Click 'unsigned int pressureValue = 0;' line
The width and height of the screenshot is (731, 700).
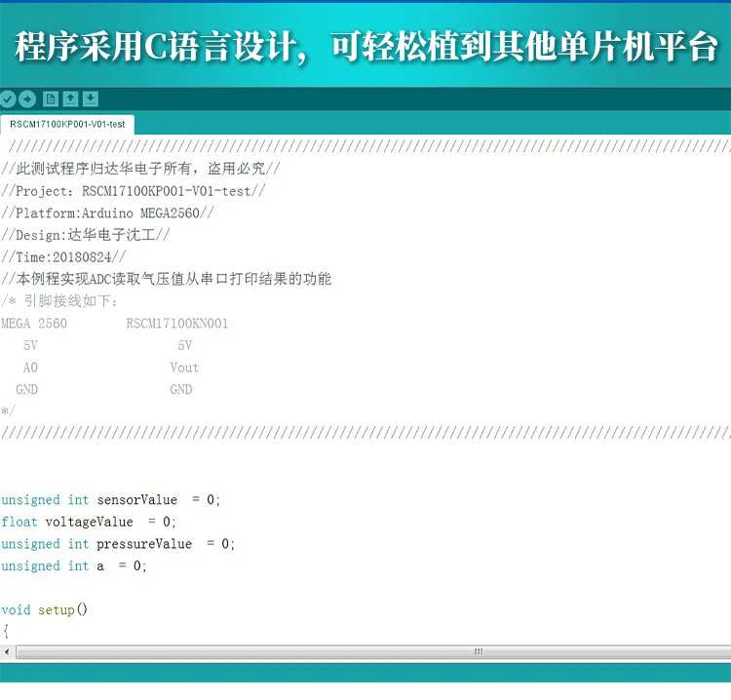pos(118,544)
